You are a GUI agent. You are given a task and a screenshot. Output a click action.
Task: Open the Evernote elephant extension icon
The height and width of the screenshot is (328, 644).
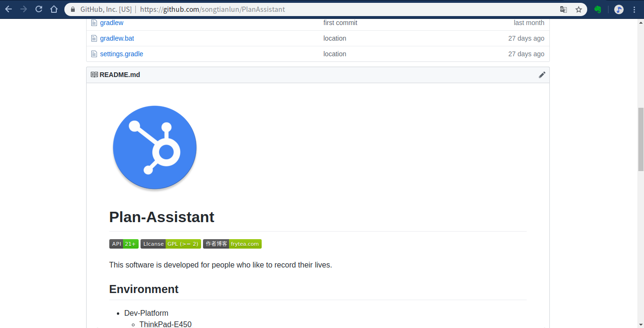598,9
